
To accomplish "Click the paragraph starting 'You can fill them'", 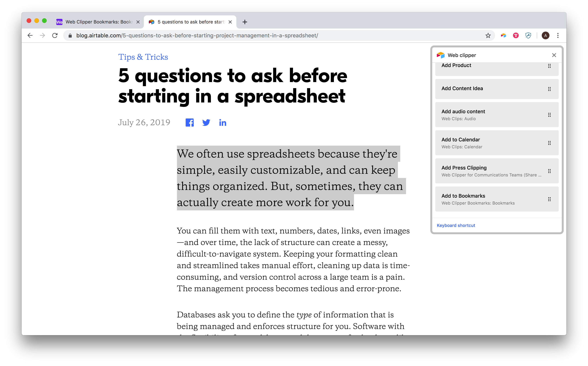I will coord(293,259).
